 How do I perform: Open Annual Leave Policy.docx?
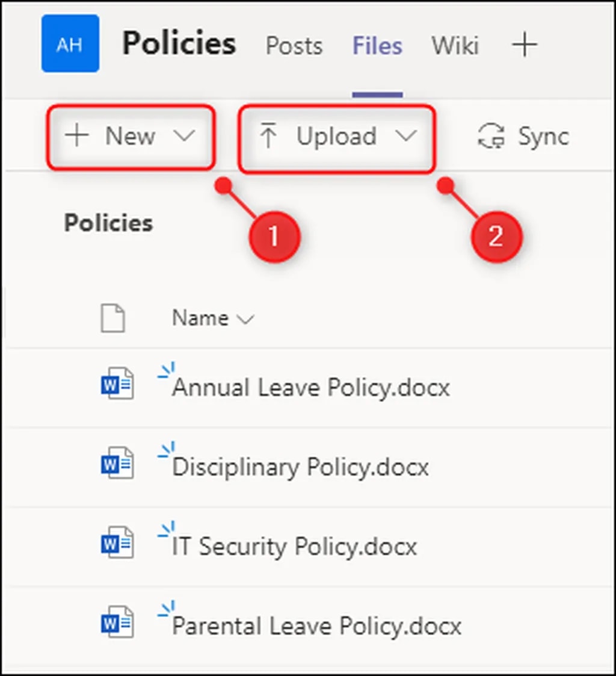(310, 387)
